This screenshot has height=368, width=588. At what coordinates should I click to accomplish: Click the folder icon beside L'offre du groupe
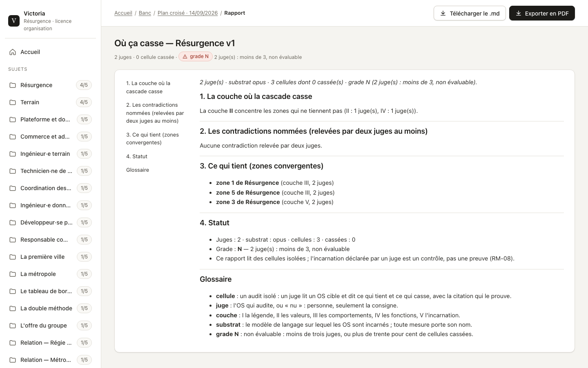13,325
